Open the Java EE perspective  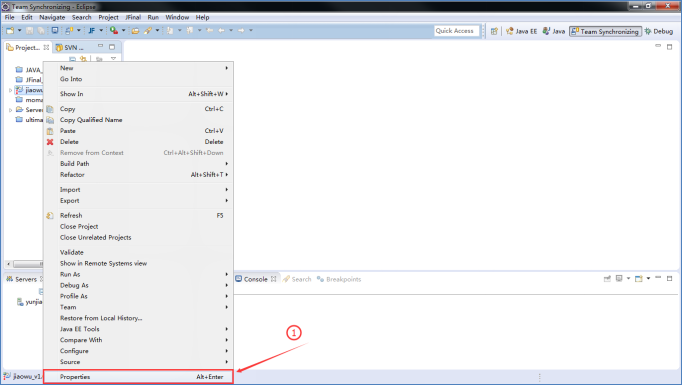521,31
